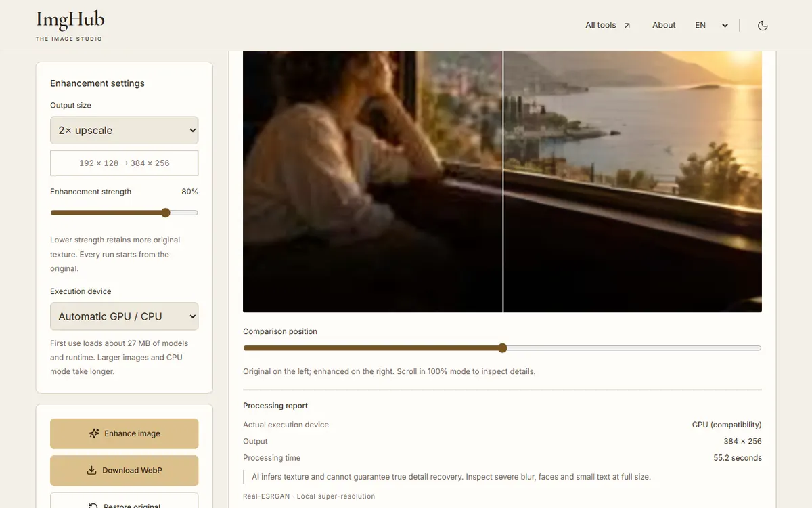
Task: Click the Enhancement settings heading
Action: pos(97,83)
